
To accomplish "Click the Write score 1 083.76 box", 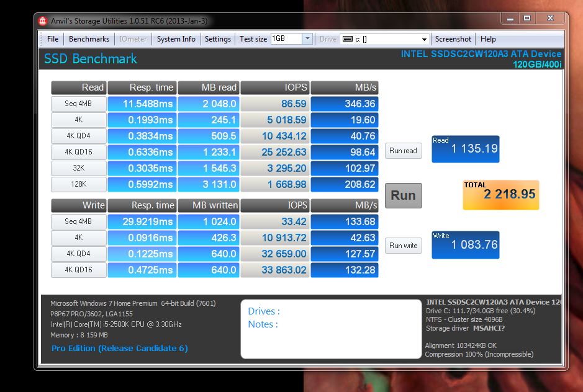I will pyautogui.click(x=465, y=245).
